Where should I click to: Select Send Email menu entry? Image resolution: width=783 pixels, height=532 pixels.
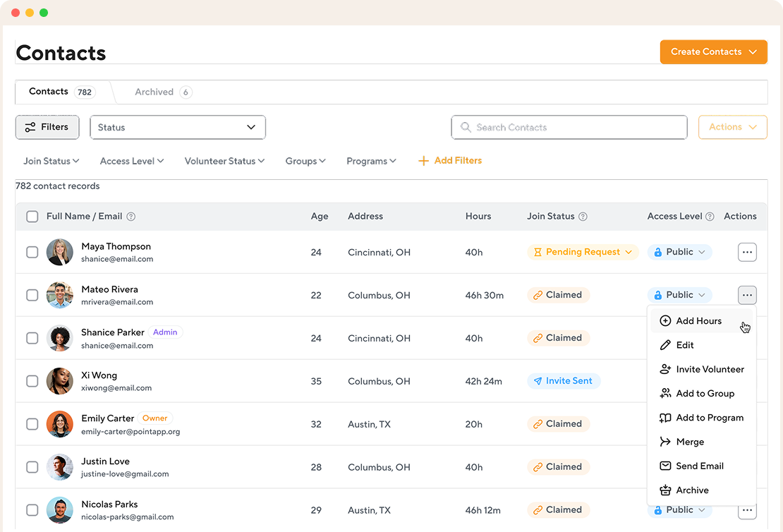[x=701, y=466]
